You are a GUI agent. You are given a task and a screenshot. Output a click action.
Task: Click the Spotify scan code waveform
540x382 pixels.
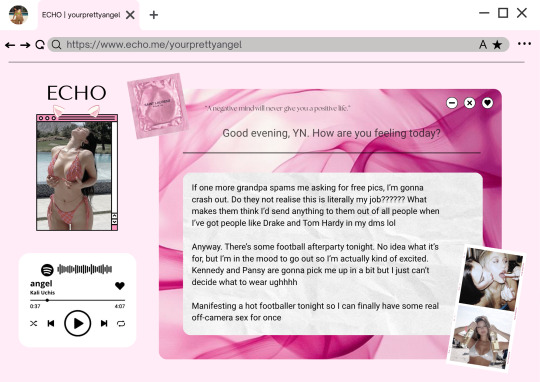coord(84,269)
